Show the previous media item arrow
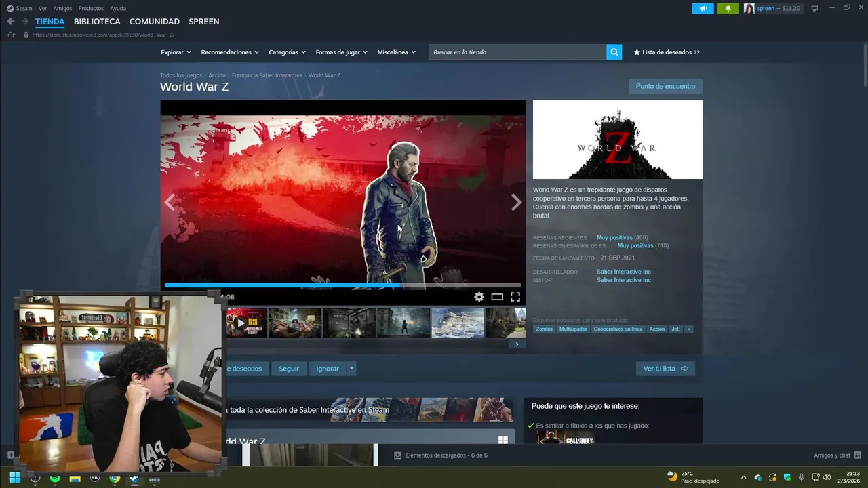868x488 pixels. (x=170, y=202)
